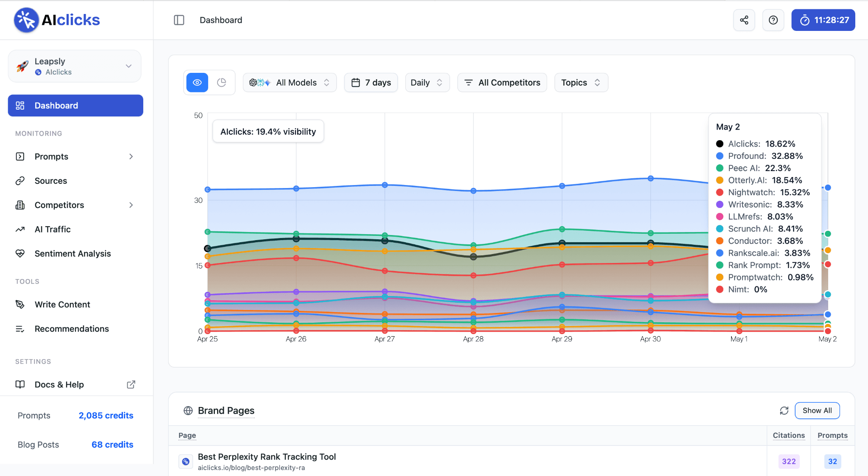Toggle the sidebar panel icon
868x476 pixels.
[179, 20]
